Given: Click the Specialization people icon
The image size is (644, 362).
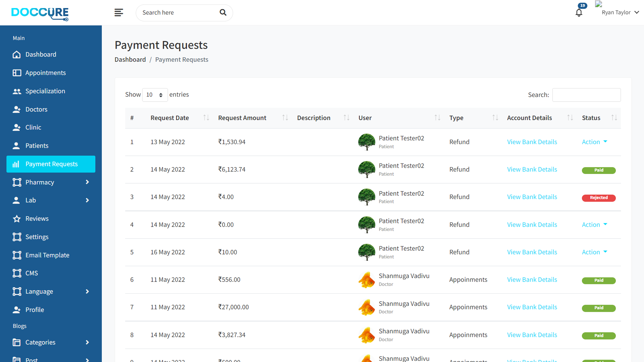Looking at the screenshot, I should tap(17, 91).
